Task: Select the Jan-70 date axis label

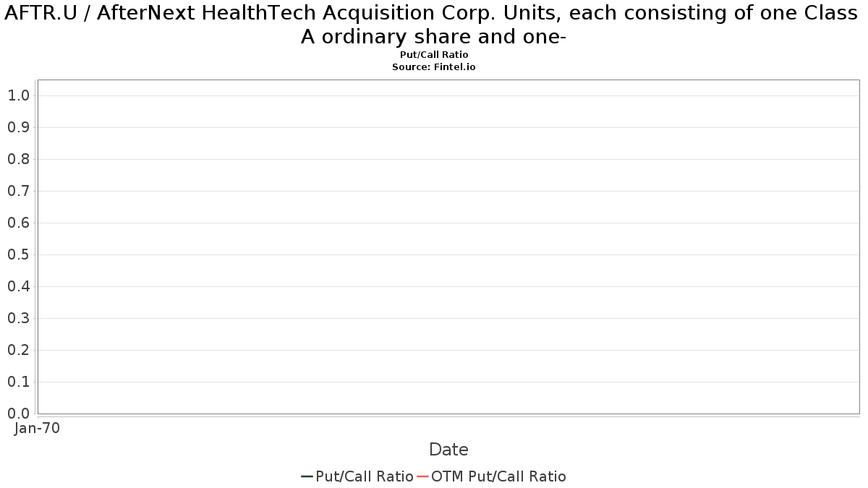Action: [38, 428]
